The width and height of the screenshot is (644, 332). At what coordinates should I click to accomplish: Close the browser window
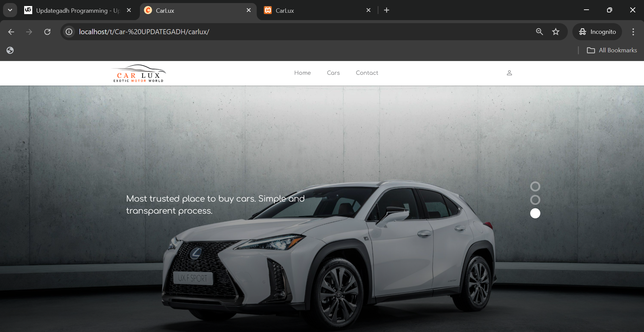point(633,10)
